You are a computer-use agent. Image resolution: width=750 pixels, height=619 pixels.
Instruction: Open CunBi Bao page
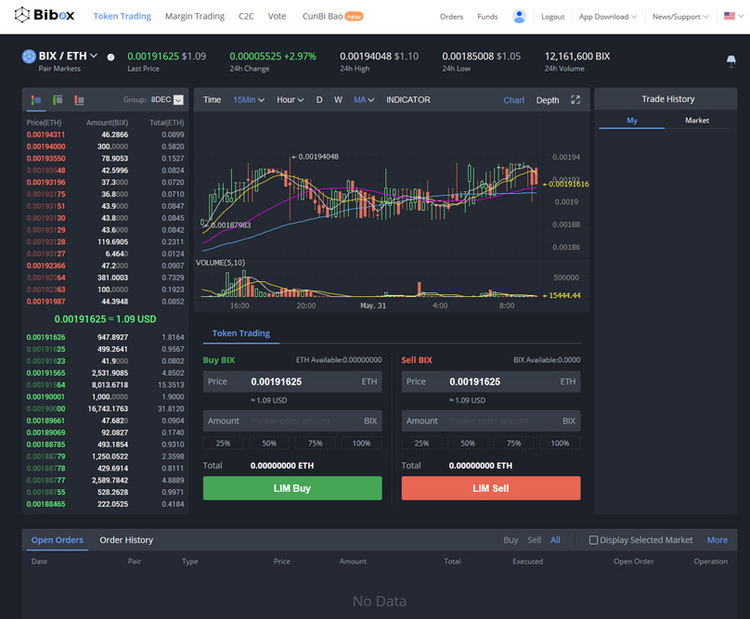(x=332, y=16)
